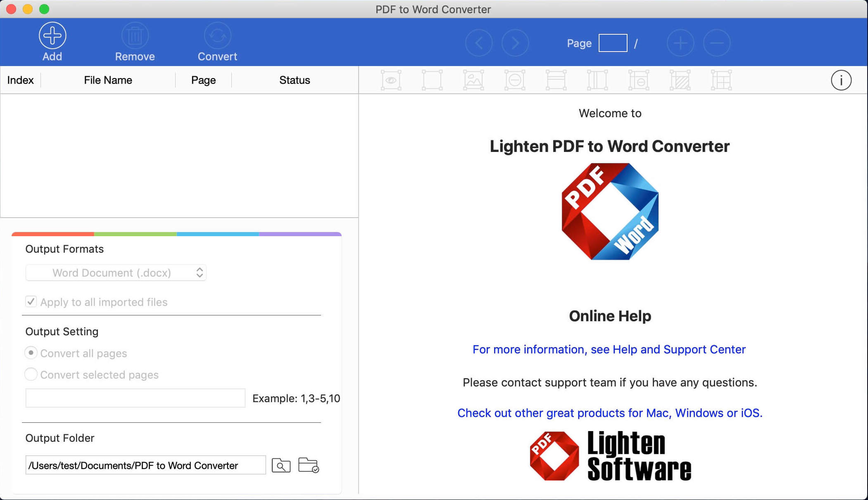Open the info circle button
868x500 pixels.
click(841, 80)
